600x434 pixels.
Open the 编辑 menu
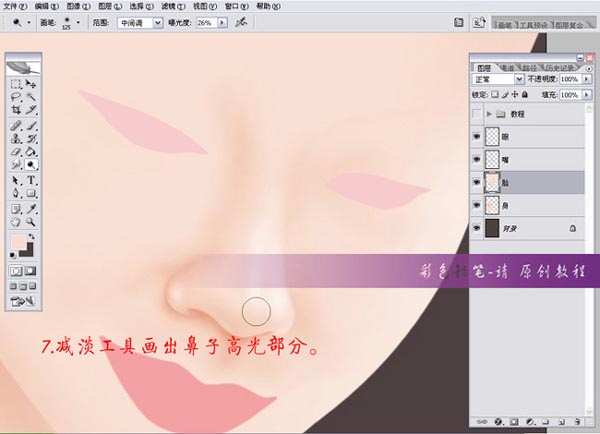click(47, 6)
